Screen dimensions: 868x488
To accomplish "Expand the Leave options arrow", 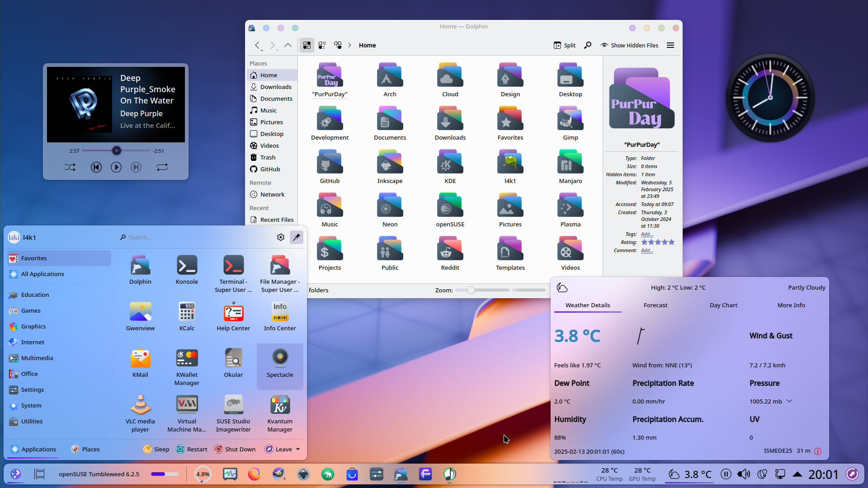I will 298,449.
